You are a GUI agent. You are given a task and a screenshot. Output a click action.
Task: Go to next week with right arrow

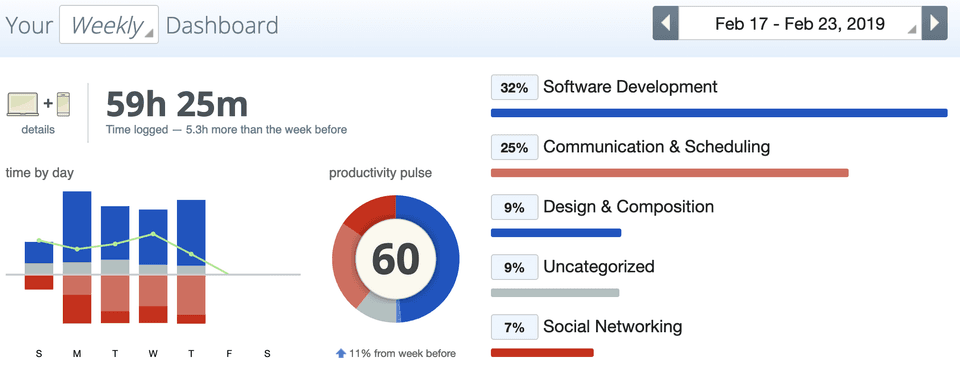click(934, 23)
